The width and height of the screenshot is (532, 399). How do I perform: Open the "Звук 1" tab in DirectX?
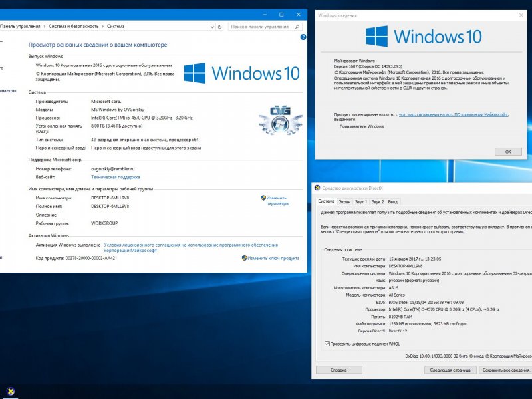click(x=360, y=202)
